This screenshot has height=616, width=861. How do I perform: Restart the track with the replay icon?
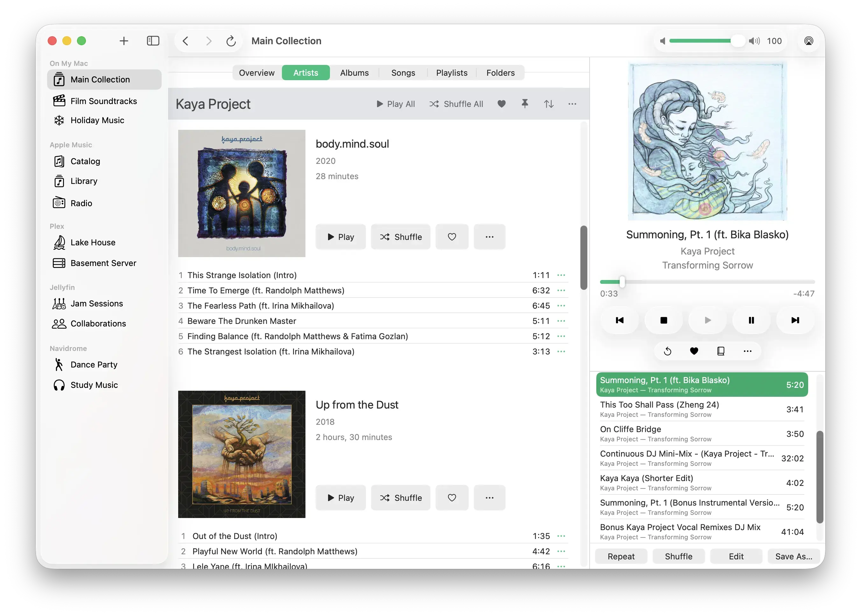point(668,351)
